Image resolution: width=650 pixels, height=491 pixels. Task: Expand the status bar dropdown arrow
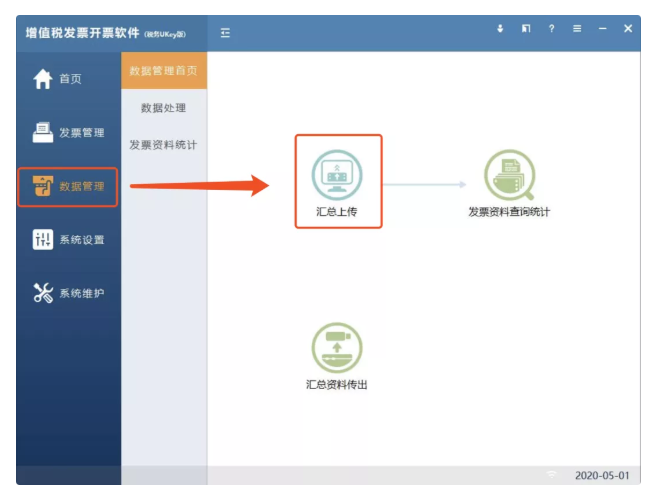pyautogui.click(x=551, y=475)
